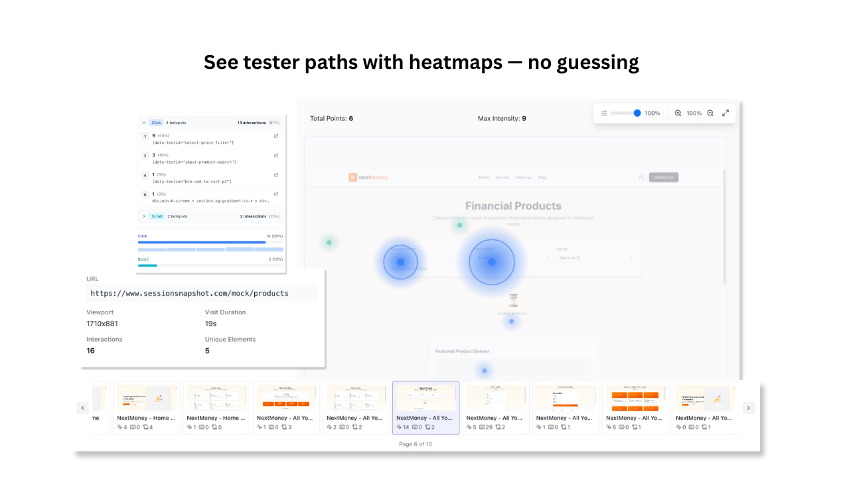Collapse the Click hotspots section
This screenshot has height=504, width=843.
coord(143,123)
